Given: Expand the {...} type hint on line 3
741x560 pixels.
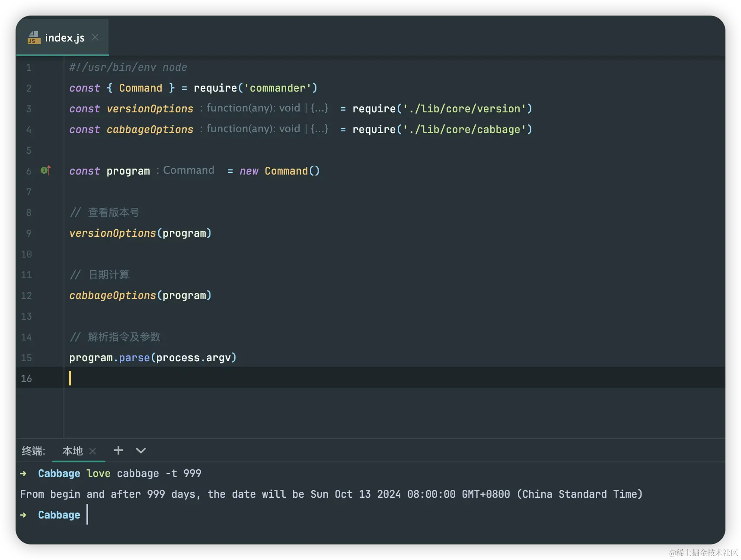Looking at the screenshot, I should (x=319, y=108).
